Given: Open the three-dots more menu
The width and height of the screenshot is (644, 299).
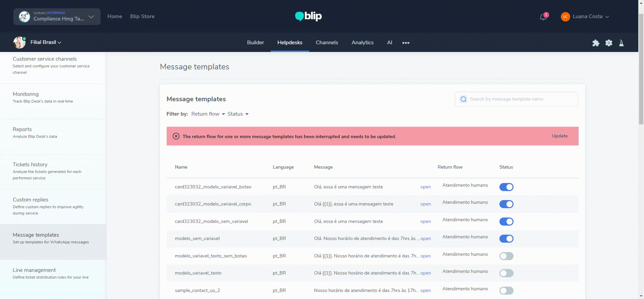Looking at the screenshot, I should pyautogui.click(x=406, y=43).
